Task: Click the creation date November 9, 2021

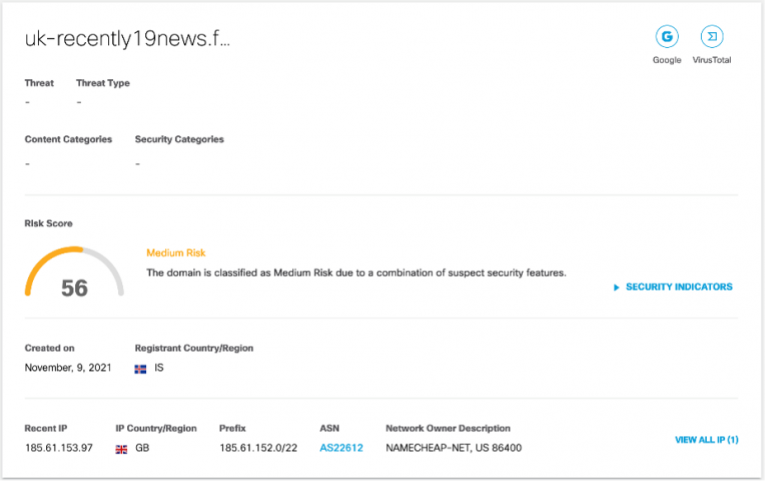Action: (67, 368)
